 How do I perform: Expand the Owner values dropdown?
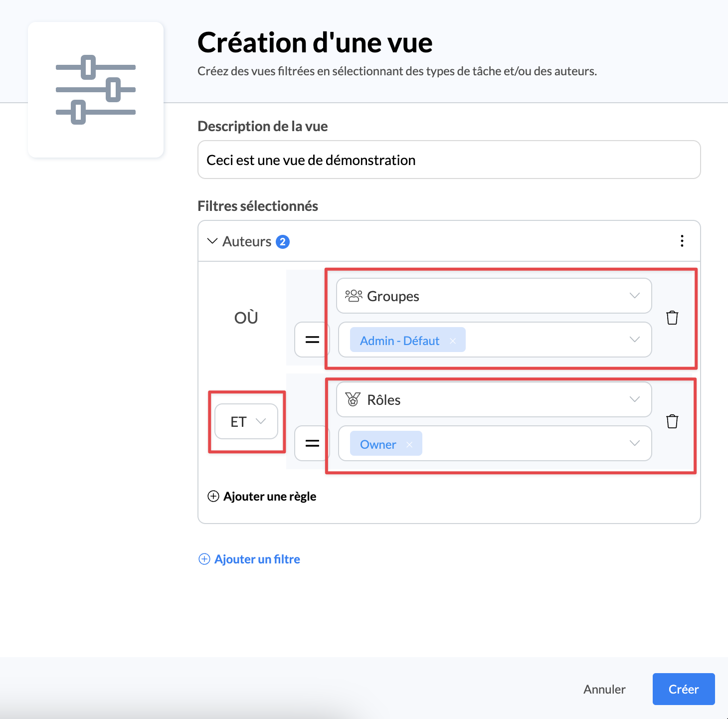click(634, 443)
